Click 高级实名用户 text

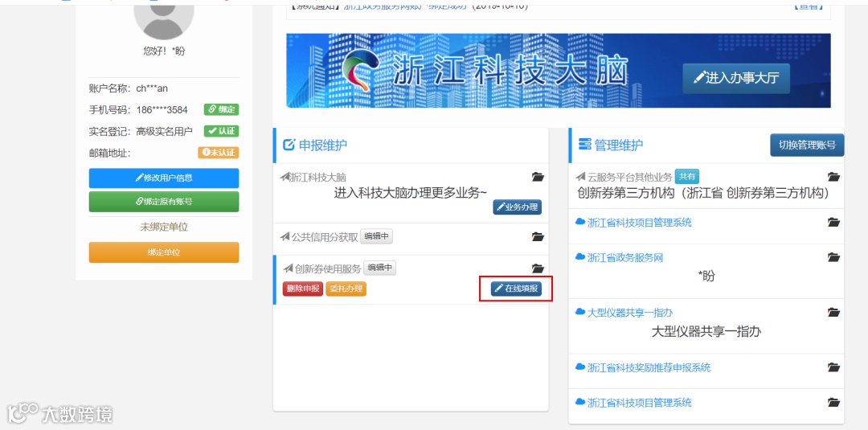pos(165,131)
